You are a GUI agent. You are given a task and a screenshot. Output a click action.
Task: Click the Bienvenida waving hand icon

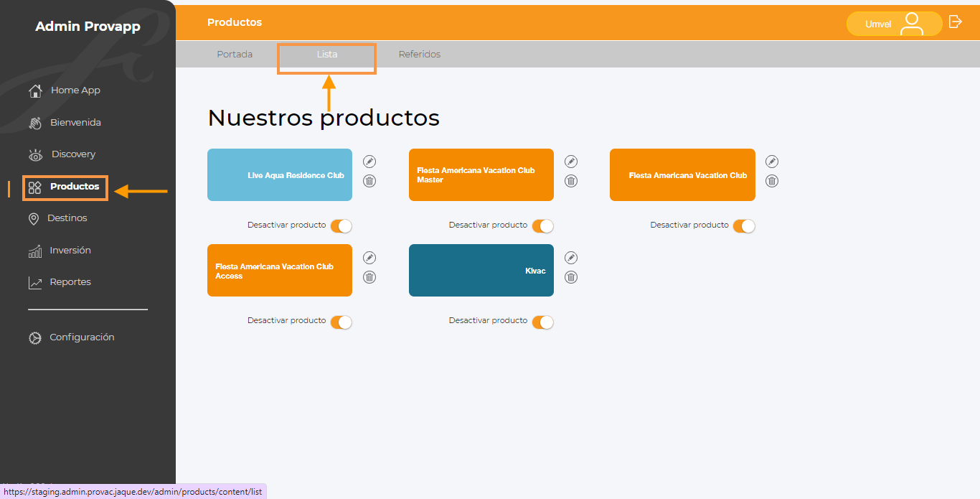35,123
